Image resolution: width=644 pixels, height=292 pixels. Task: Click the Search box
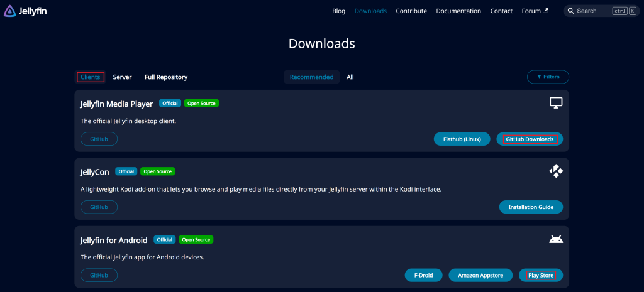[x=601, y=11]
